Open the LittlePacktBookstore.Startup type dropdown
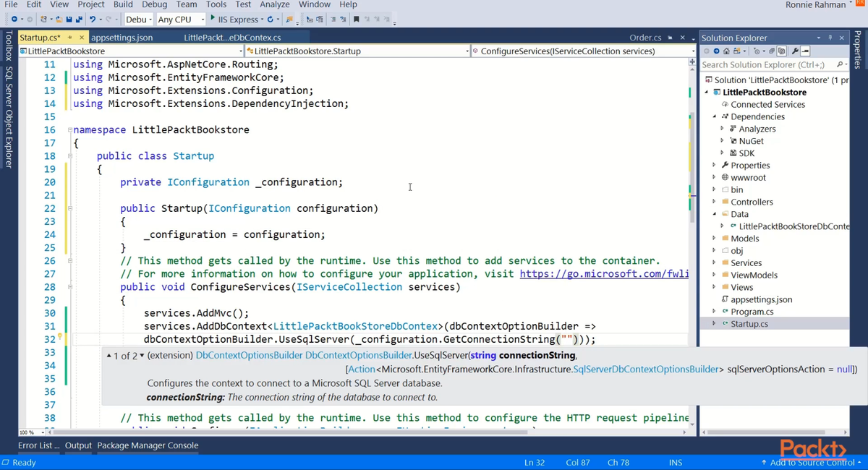Screen dimensions: 868x470 (x=357, y=51)
